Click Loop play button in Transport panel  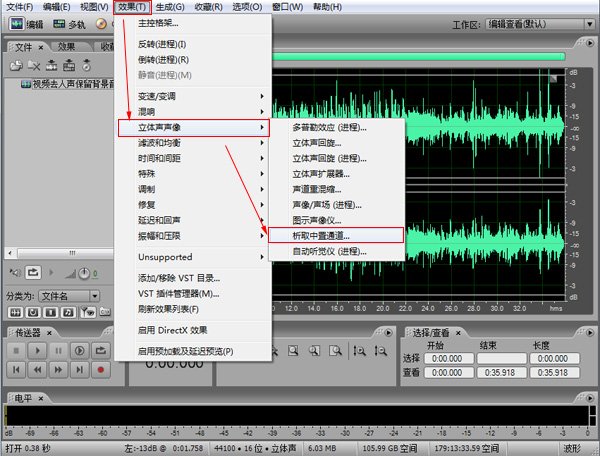coord(101,350)
